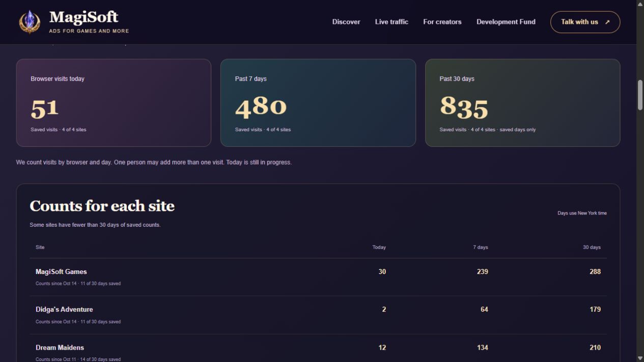The height and width of the screenshot is (362, 644).
Task: Click the Days use New York time note
Action: [x=582, y=213]
